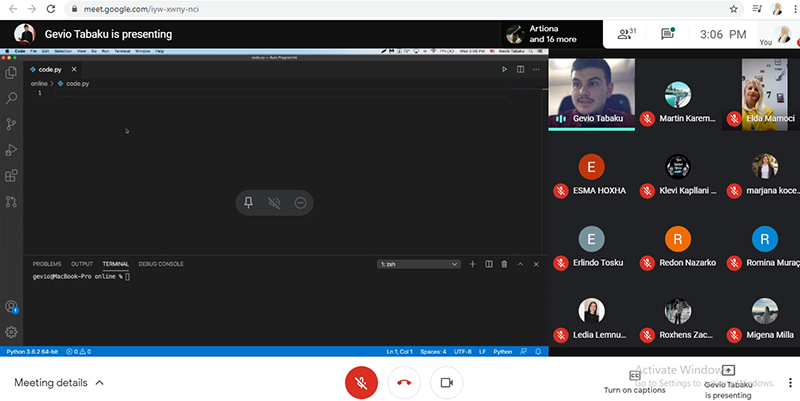The height and width of the screenshot is (401, 800).
Task: Expand the Meeting details panel
Action: (59, 382)
